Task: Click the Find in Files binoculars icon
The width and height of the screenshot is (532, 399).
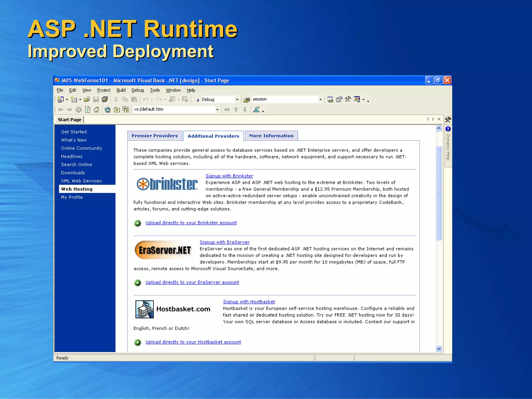Action: coord(247,100)
